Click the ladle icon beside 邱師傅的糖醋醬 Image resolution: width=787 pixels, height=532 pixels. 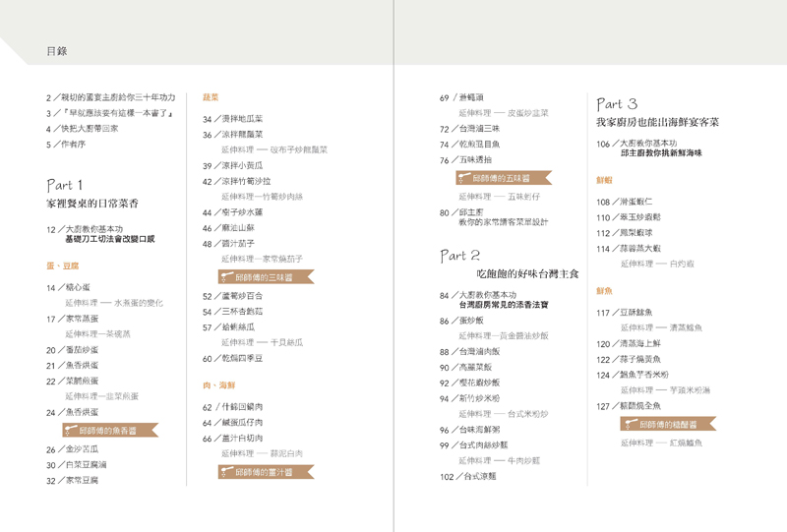(x=629, y=425)
